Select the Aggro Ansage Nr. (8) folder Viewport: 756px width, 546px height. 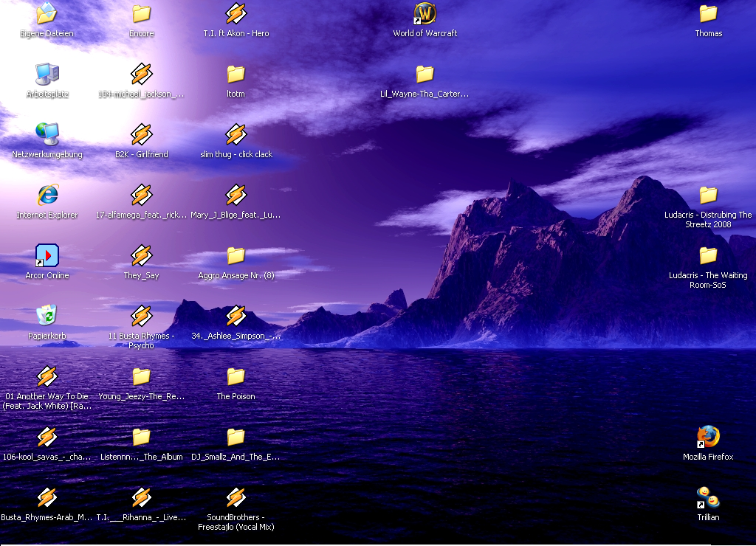pos(236,256)
